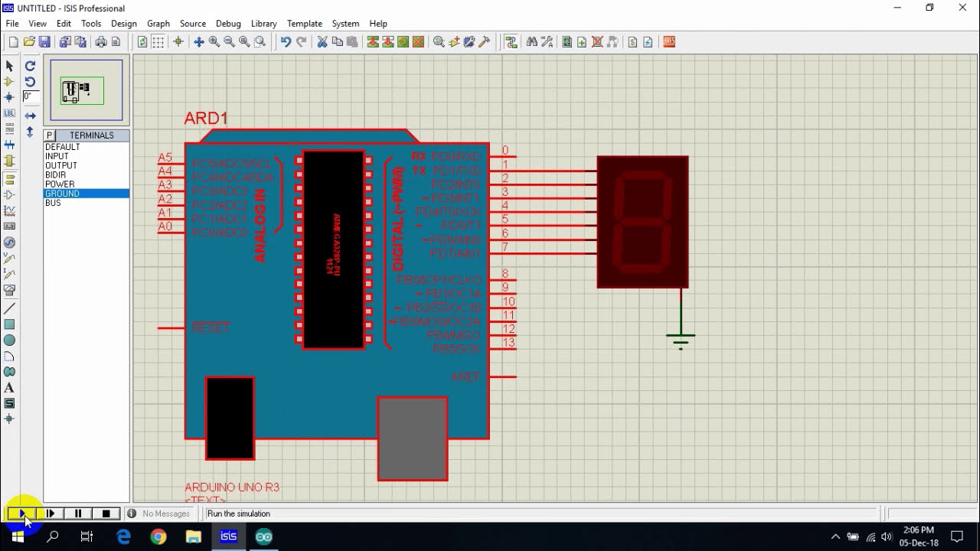Image resolution: width=980 pixels, height=551 pixels.
Task: Select the 2D Symbols (S) tool
Action: [9, 403]
